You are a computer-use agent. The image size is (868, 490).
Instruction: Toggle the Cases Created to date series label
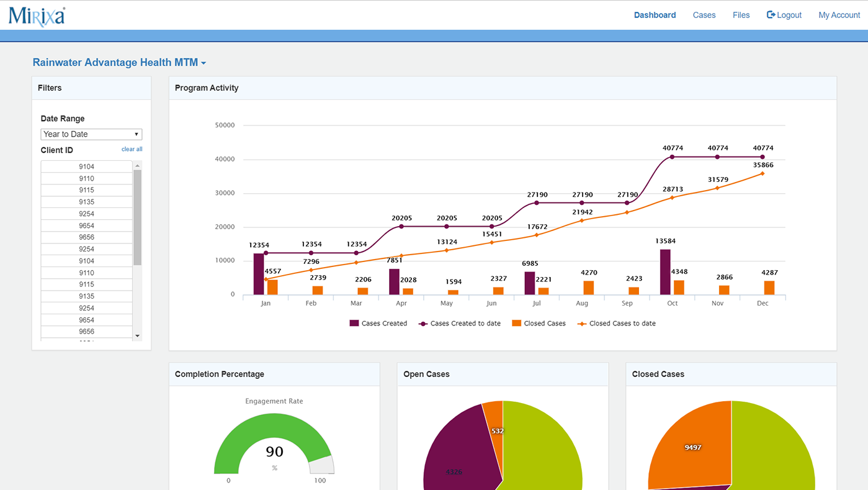tap(465, 324)
